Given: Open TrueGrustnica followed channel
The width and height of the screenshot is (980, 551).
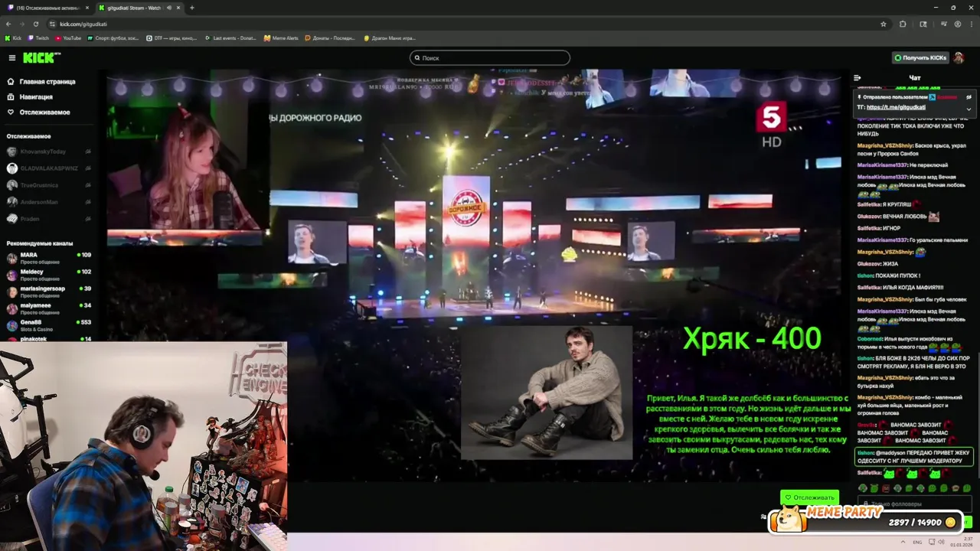Looking at the screenshot, I should tap(47, 185).
